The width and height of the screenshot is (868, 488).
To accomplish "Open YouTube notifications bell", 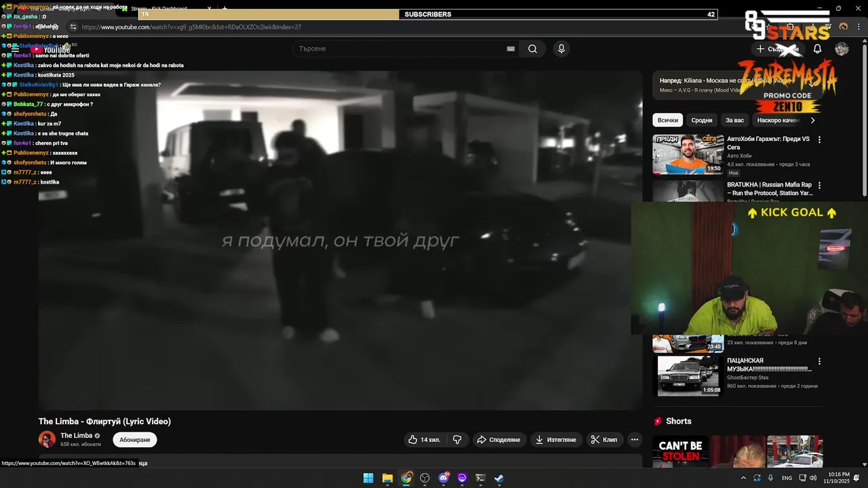I will coord(817,49).
